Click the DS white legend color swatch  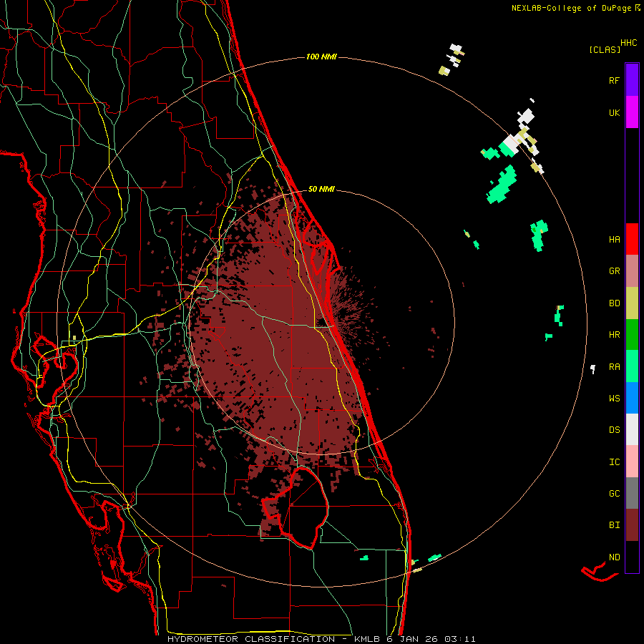[x=632, y=429]
